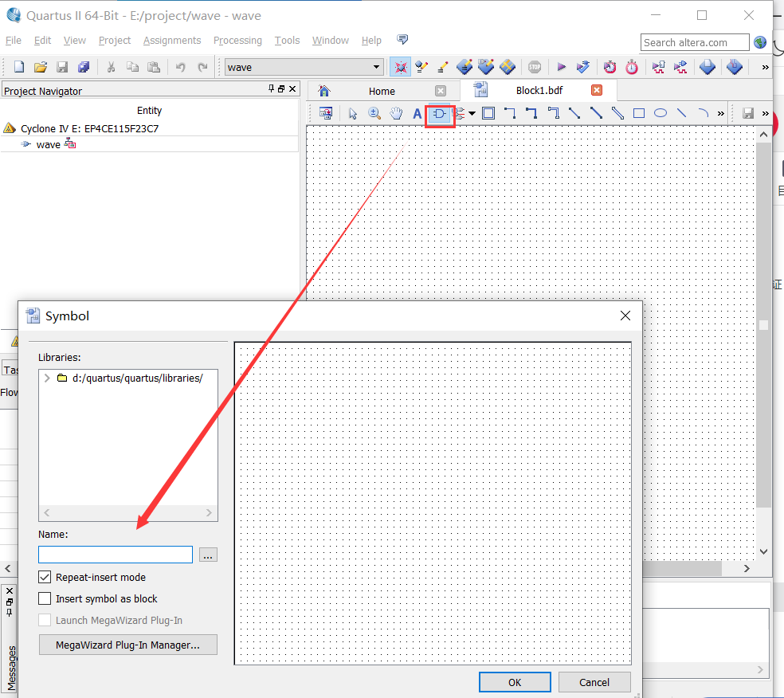Close the Project Navigator panel
Image resolution: width=784 pixels, height=698 pixels.
point(292,88)
